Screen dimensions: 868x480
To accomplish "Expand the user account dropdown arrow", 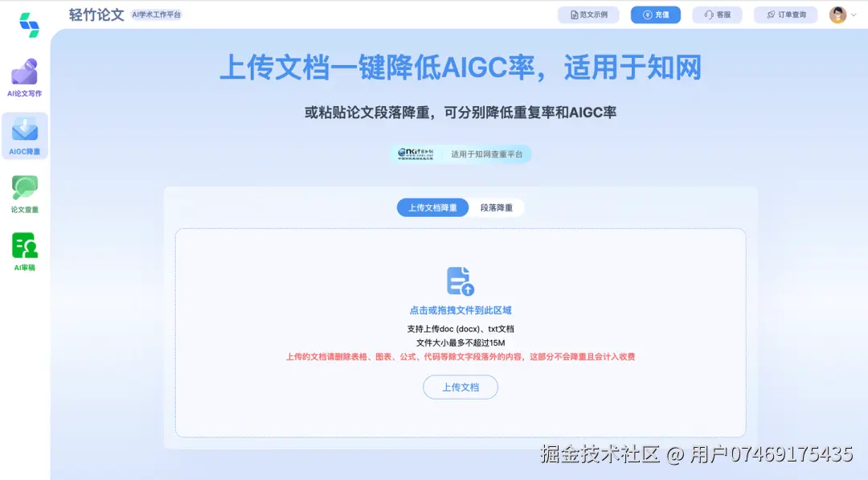I will 854,14.
